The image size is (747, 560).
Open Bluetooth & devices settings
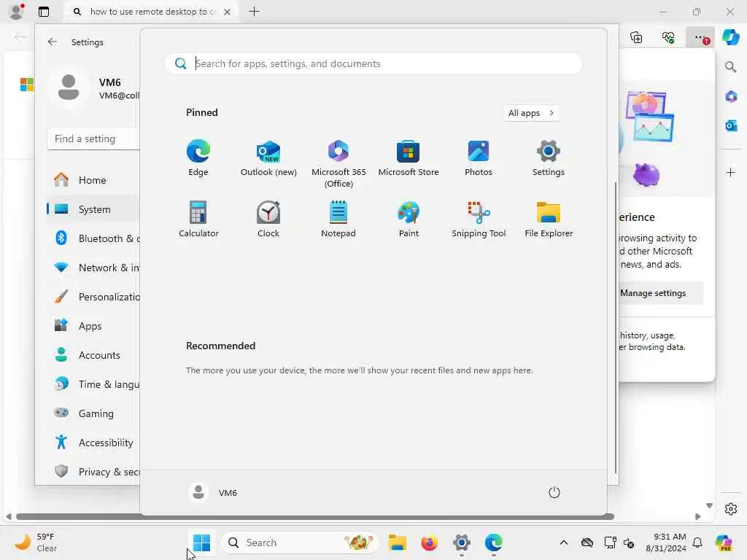(93, 238)
